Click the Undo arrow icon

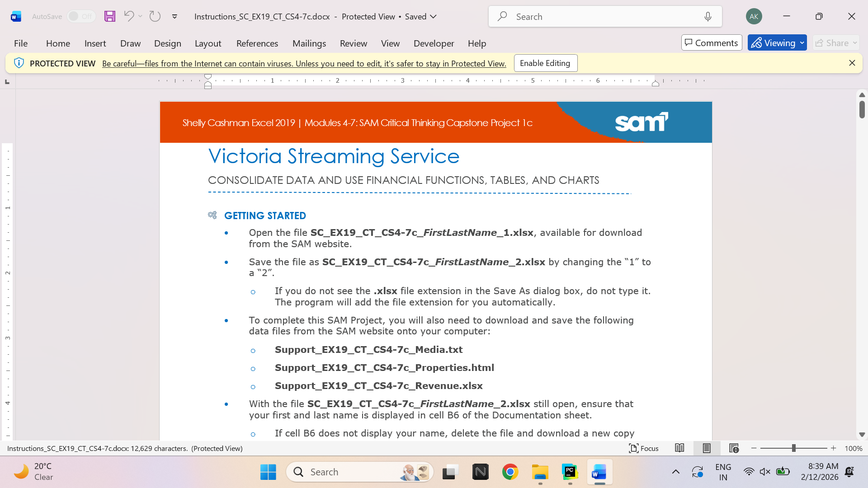coord(129,16)
